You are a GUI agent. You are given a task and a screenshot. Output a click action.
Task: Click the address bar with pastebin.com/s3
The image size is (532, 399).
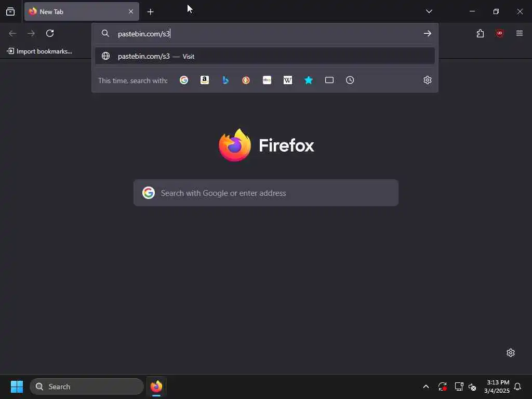point(264,34)
